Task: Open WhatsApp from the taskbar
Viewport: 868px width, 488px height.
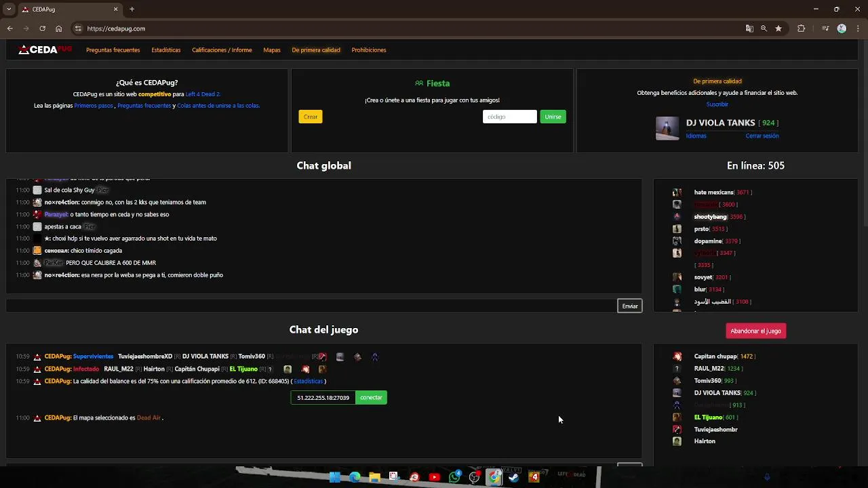Action: 454,477
